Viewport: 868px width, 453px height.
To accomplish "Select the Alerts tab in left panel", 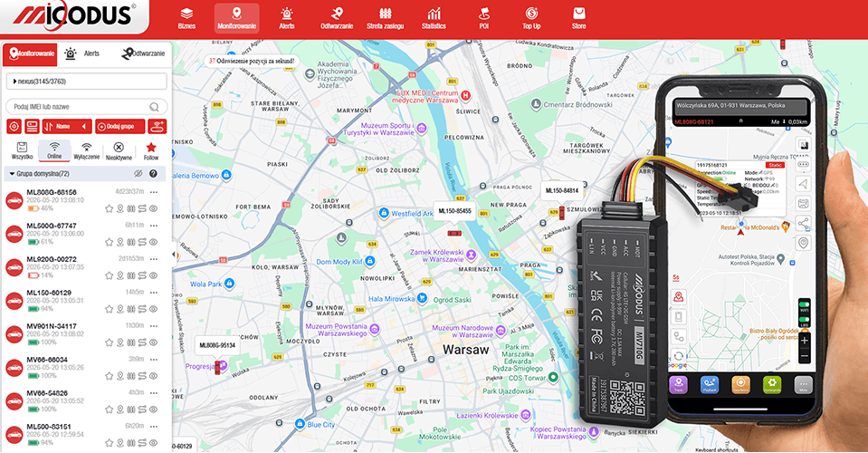I will [x=82, y=53].
